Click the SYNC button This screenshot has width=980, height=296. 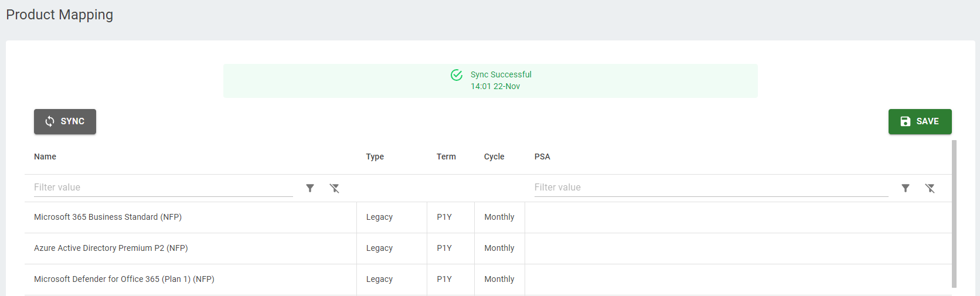click(65, 121)
